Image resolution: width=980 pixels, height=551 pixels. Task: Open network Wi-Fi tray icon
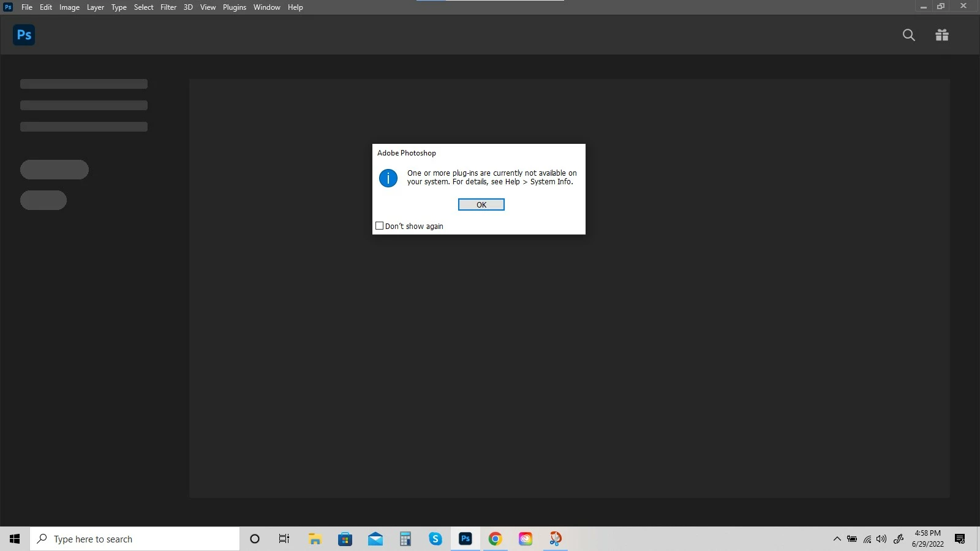[x=867, y=539]
